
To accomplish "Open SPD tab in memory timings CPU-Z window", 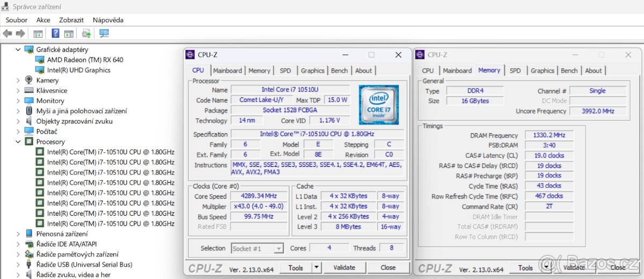I will (515, 70).
